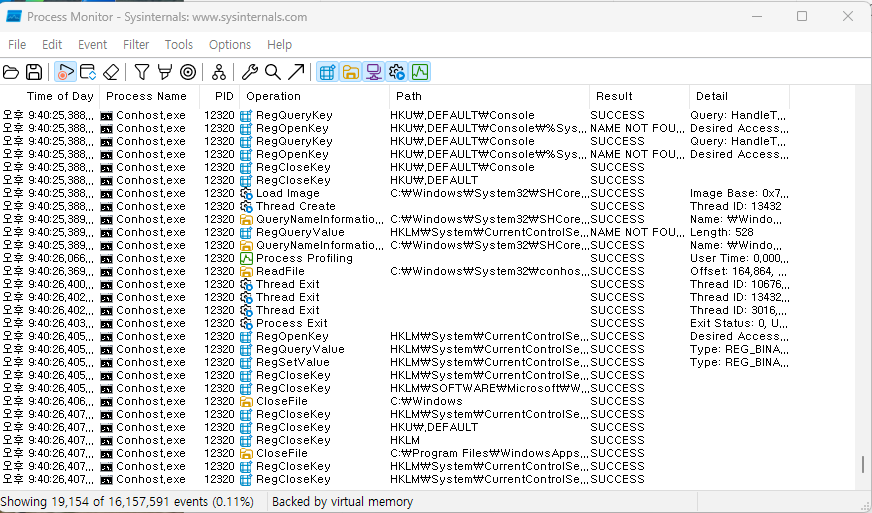
Task: Click the Open file toolbar icon
Action: click(12, 72)
